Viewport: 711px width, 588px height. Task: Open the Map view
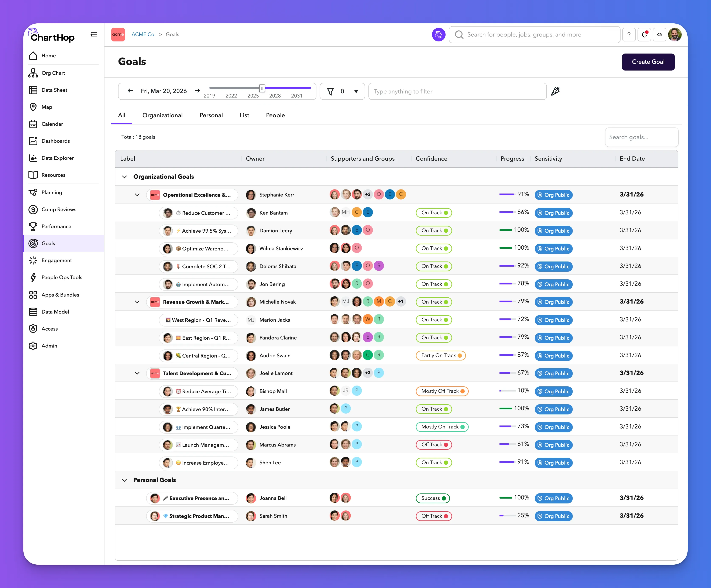coord(64,107)
